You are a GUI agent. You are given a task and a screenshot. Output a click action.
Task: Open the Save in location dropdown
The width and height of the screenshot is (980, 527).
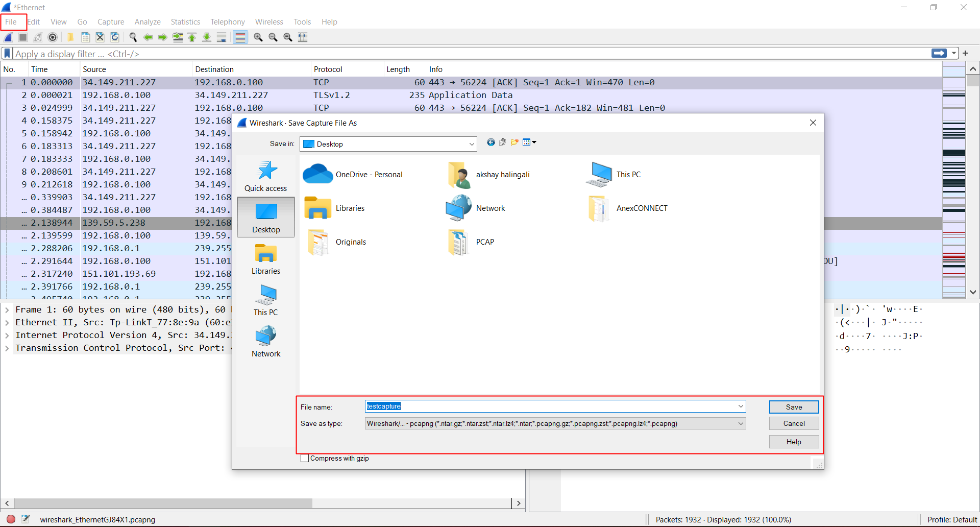point(471,145)
